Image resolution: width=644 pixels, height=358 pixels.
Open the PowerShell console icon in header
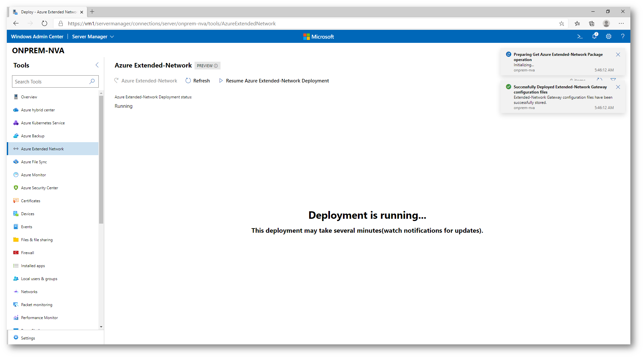click(x=580, y=37)
